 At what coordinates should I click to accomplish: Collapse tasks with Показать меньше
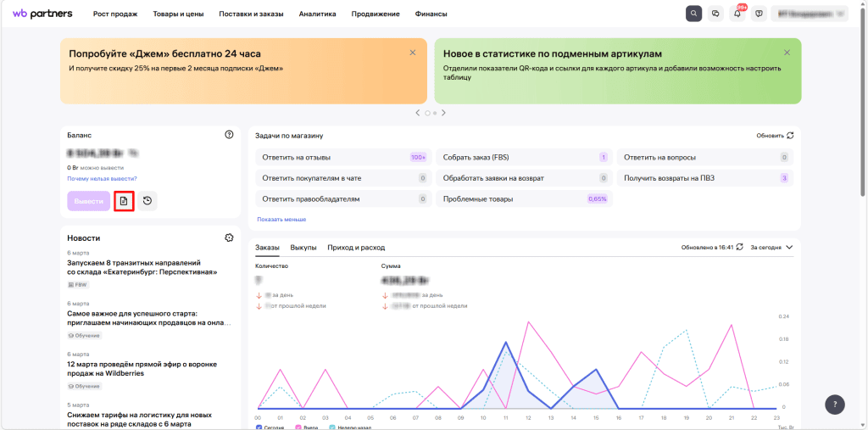tap(281, 219)
